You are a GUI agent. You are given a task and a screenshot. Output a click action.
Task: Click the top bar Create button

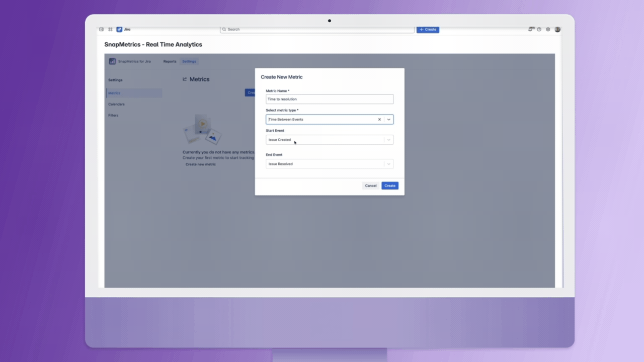click(428, 29)
